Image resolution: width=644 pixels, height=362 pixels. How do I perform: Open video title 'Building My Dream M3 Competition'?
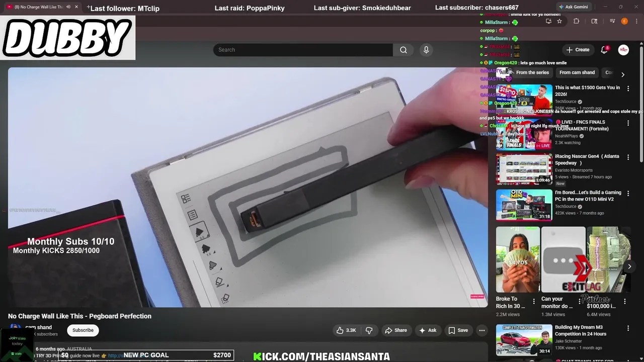(581, 331)
